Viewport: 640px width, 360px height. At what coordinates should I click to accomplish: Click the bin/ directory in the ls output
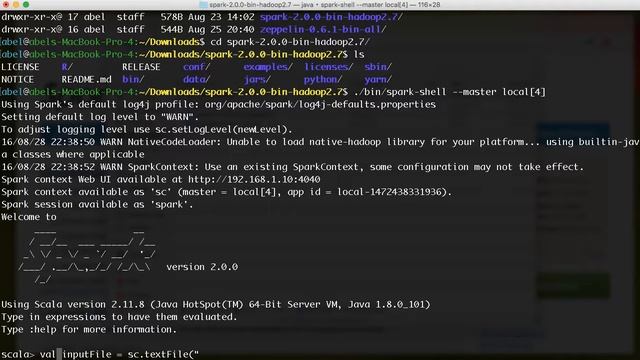(133, 80)
